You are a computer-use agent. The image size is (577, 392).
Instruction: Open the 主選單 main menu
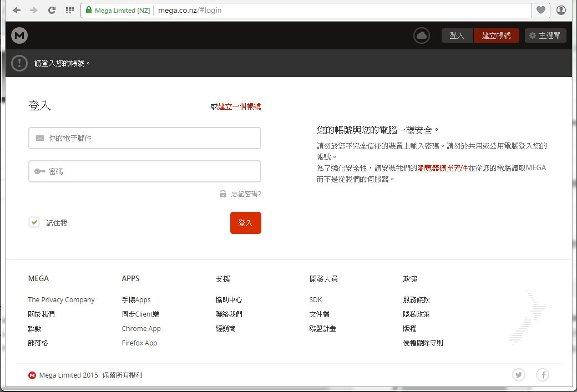[545, 35]
